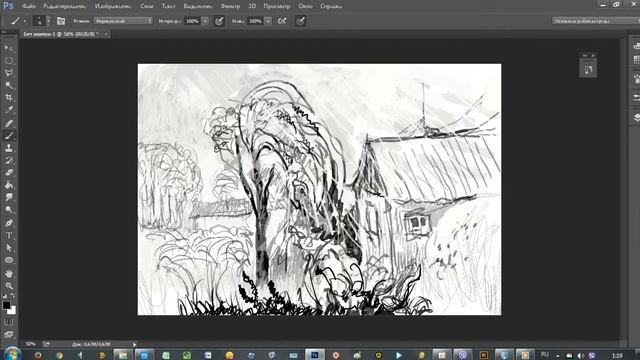The width and height of the screenshot is (640, 360).
Task: Select the History Brush tool
Action: [x=9, y=160]
